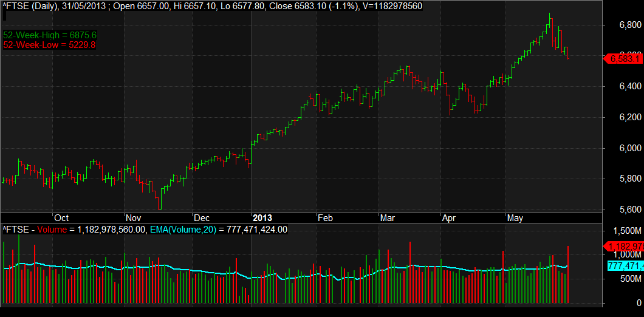Click the red Volume label in lower pane
The height and width of the screenshot is (317, 644).
pyautogui.click(x=53, y=229)
